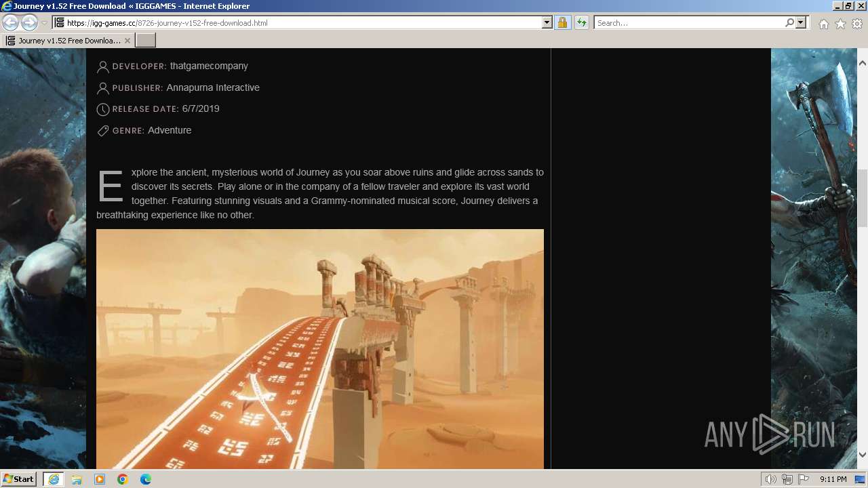Open the Home page icon

coord(823,24)
